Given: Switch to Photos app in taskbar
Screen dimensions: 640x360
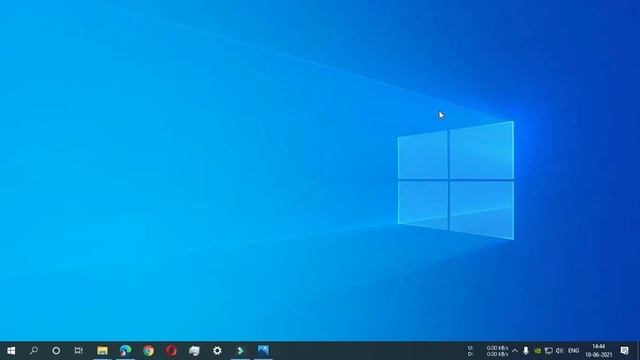Looking at the screenshot, I should [x=263, y=351].
